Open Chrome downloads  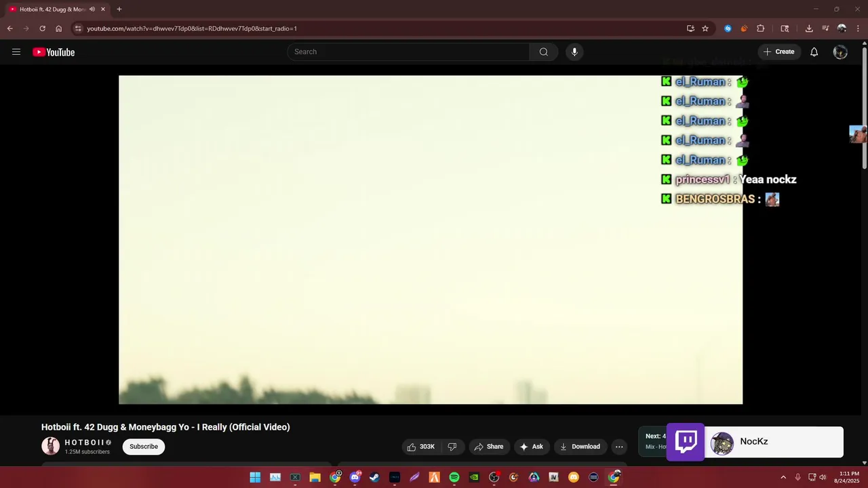point(809,28)
